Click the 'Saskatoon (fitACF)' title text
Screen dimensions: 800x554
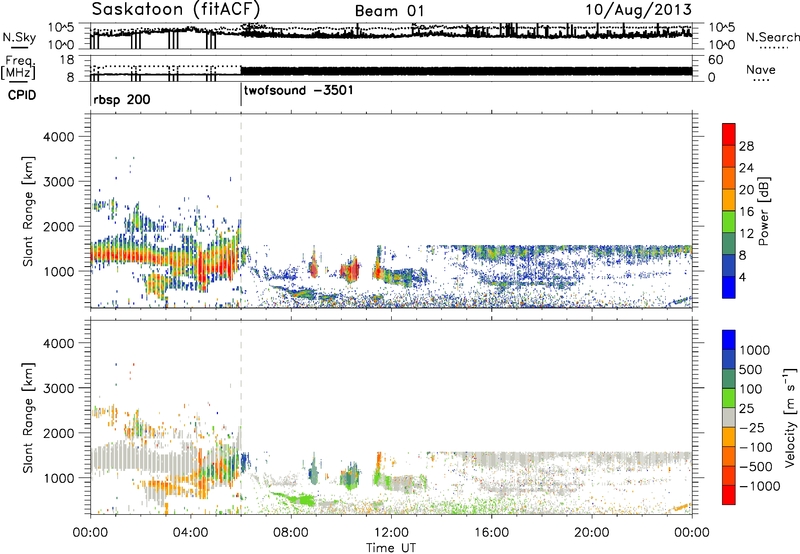pos(176,9)
